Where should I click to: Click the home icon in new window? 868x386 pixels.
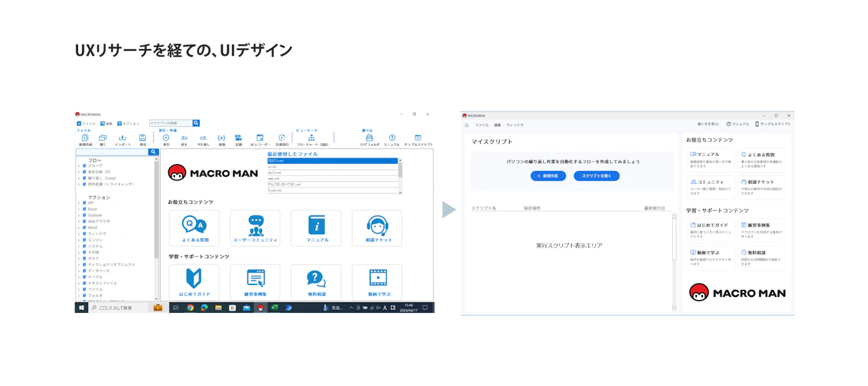[x=467, y=125]
